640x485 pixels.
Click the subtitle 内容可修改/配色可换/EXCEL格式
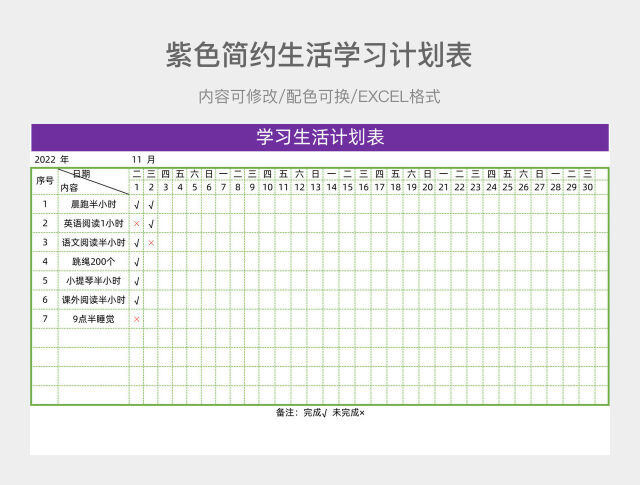319,97
